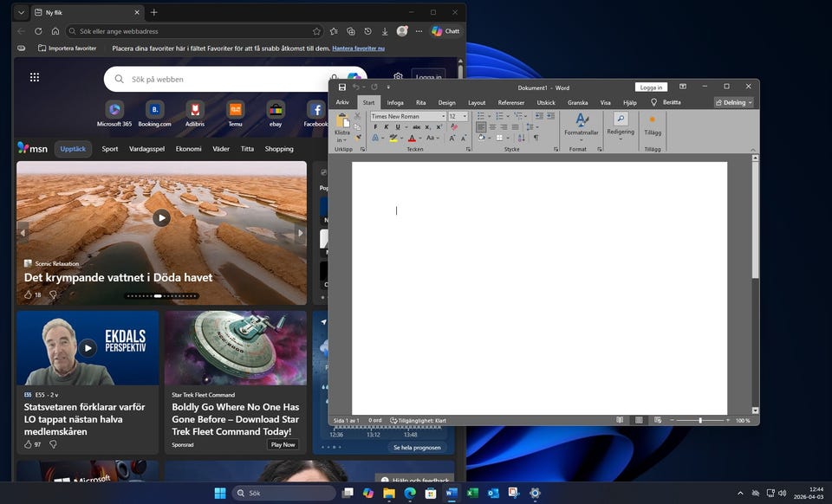Viewport: 832px width, 504px height.
Task: Sort text with the A-Z sort icon
Action: tap(522, 138)
